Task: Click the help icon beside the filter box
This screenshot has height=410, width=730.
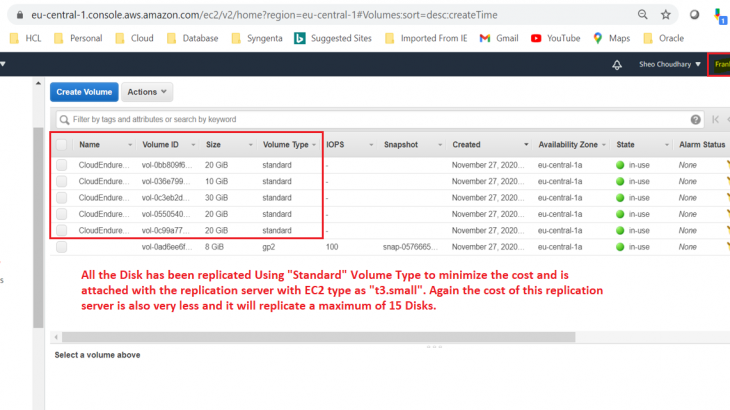Action: [x=696, y=119]
